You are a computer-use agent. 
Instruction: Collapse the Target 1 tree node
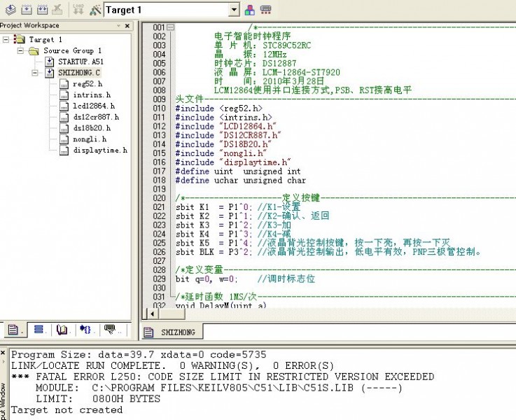coord(6,40)
